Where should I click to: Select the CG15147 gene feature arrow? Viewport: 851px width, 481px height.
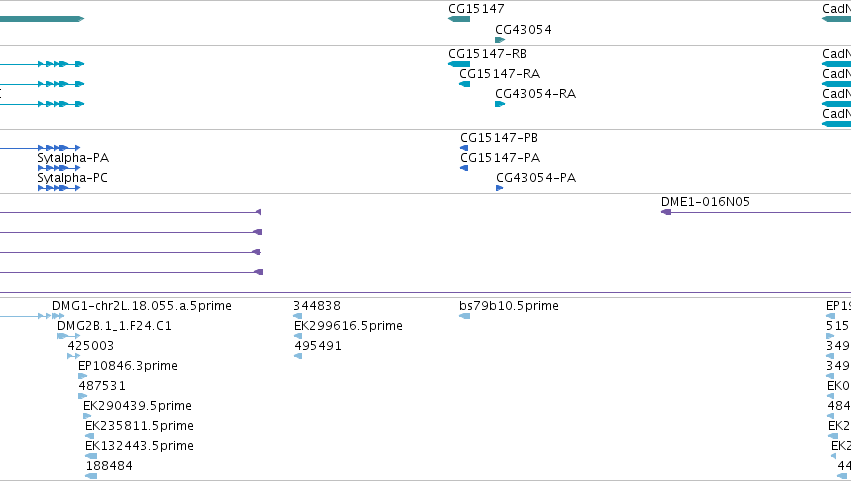coord(459,19)
